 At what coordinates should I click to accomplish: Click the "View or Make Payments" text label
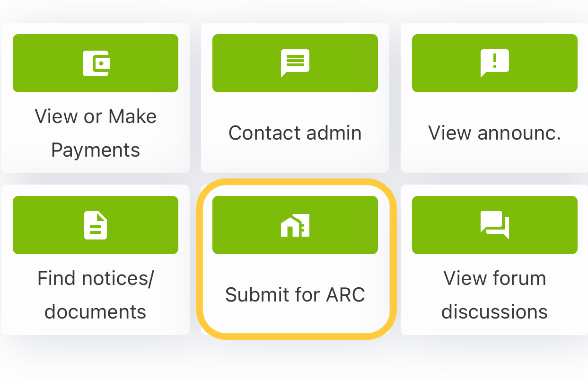tap(96, 133)
